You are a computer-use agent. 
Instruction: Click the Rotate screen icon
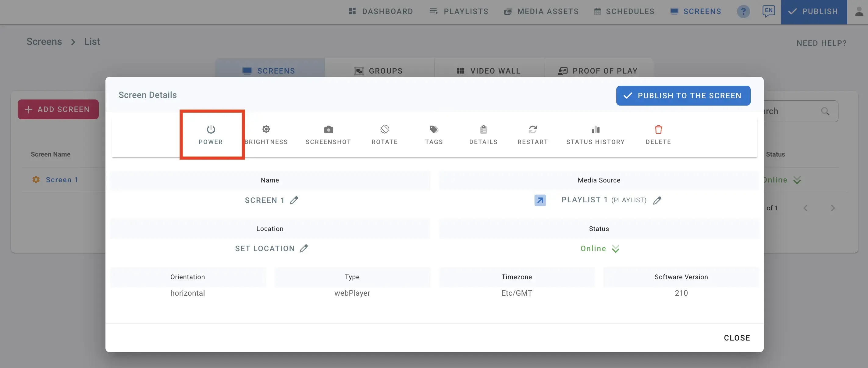pyautogui.click(x=384, y=129)
